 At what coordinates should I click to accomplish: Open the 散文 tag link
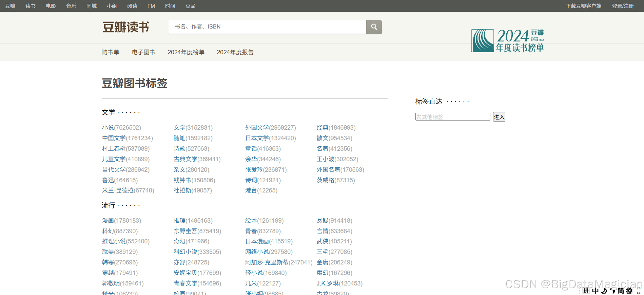pyautogui.click(x=323, y=138)
